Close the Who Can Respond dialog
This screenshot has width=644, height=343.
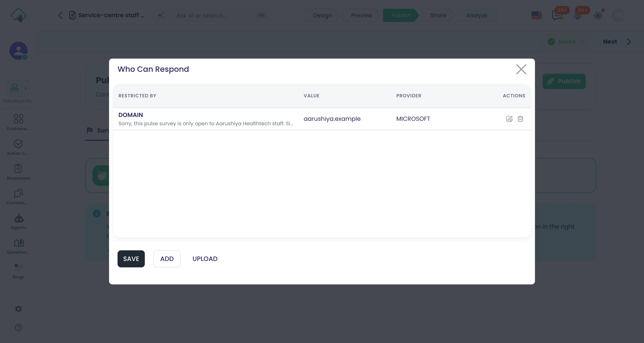521,69
